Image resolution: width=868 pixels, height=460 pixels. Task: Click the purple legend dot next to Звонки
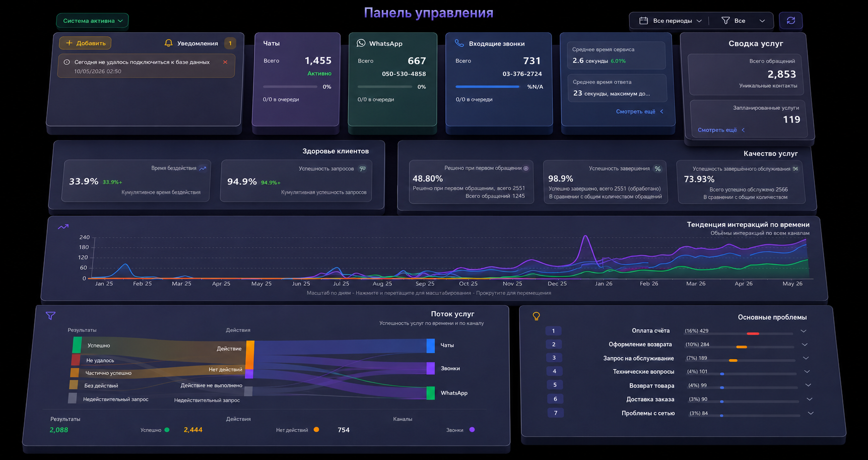tap(472, 430)
